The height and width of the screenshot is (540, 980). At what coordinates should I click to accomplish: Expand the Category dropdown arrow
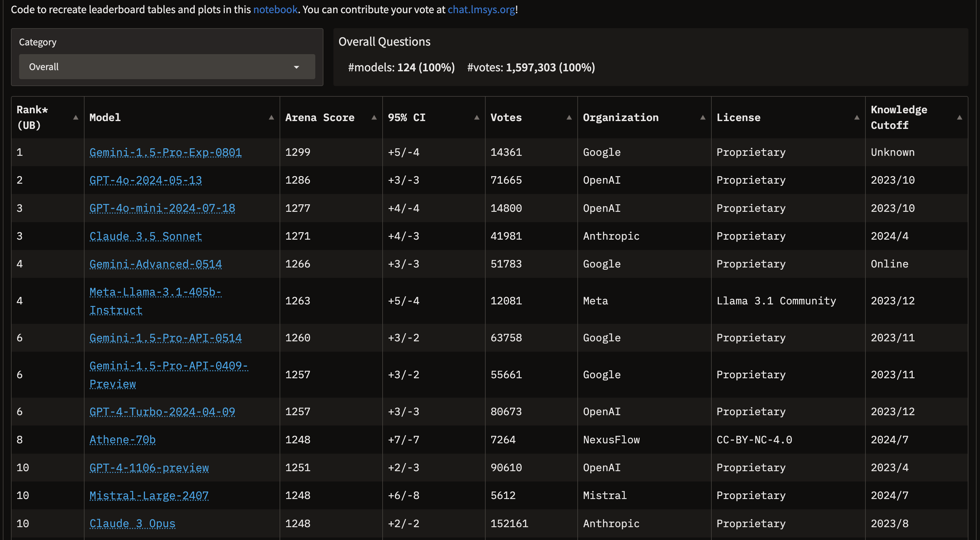tap(297, 67)
